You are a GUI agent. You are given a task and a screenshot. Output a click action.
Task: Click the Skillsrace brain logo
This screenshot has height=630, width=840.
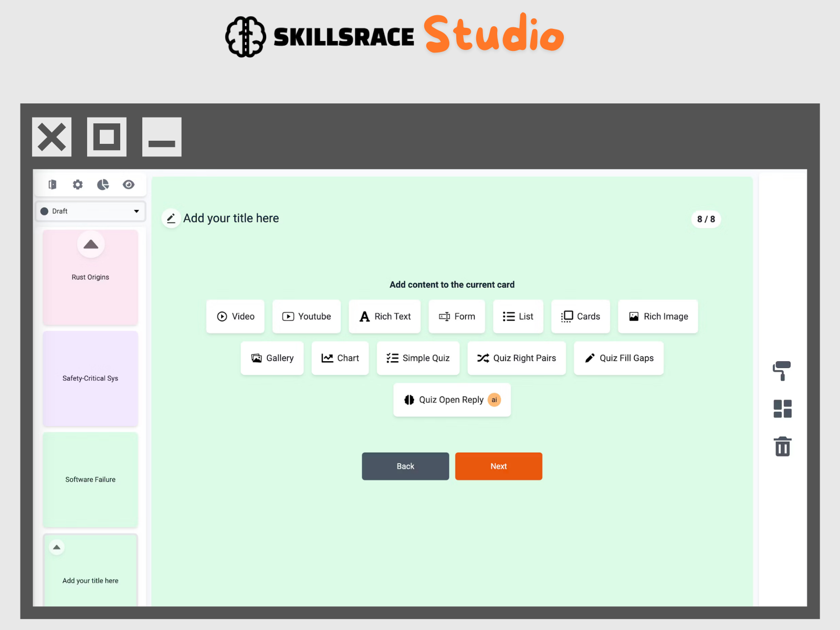[x=246, y=37]
